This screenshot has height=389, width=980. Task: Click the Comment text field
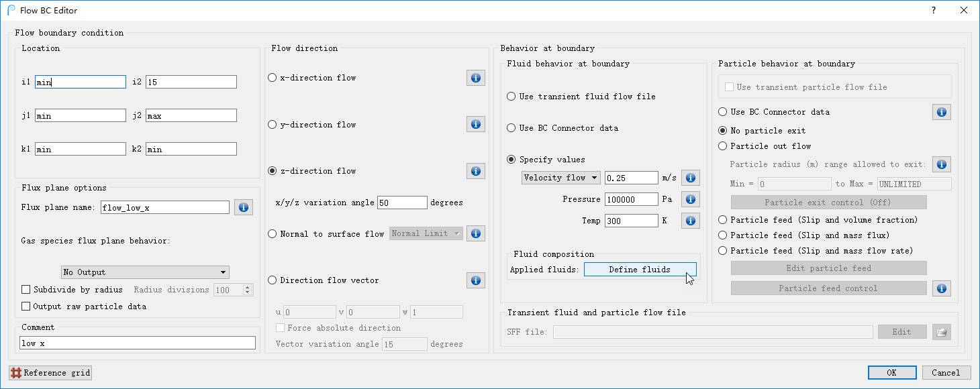pos(138,343)
